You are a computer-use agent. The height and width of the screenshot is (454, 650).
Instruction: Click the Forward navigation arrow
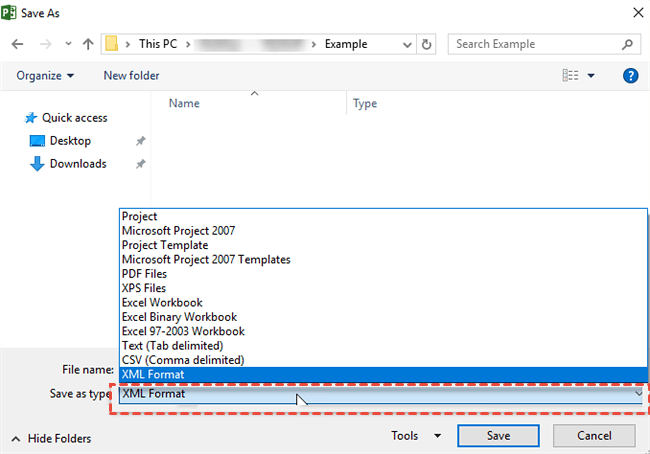pyautogui.click(x=46, y=44)
